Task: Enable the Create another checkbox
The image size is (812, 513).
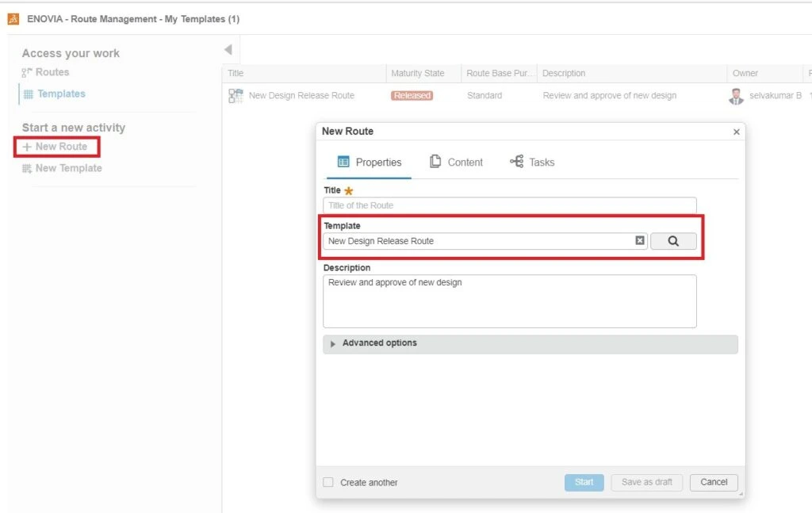Action: pos(328,482)
